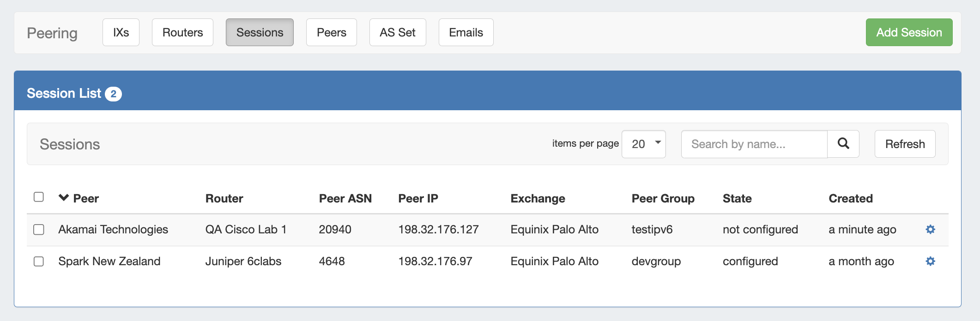
Task: Click the Peer ASN column header
Action: pyautogui.click(x=345, y=198)
